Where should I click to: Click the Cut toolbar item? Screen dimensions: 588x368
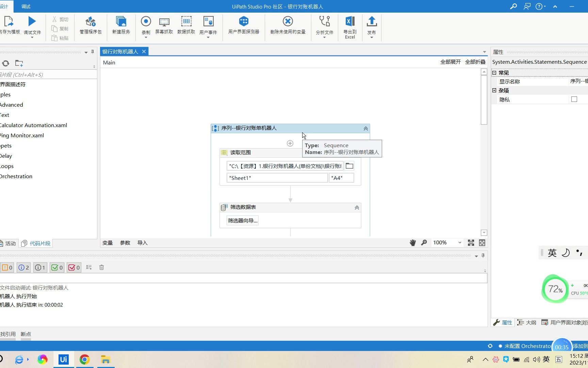pyautogui.click(x=60, y=19)
